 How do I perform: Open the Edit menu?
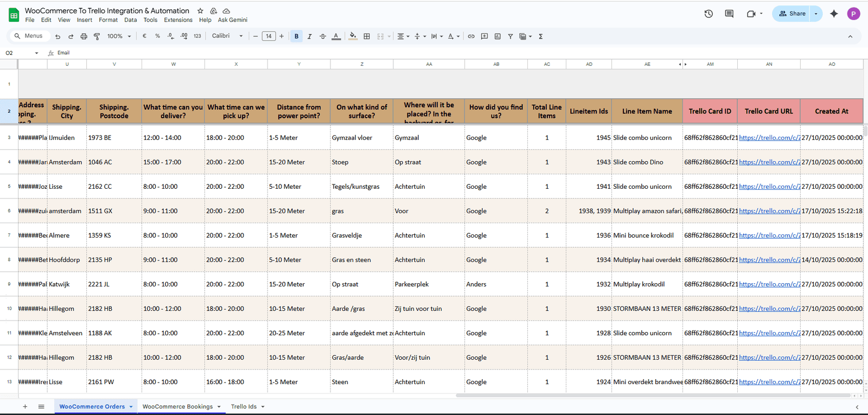[46, 20]
